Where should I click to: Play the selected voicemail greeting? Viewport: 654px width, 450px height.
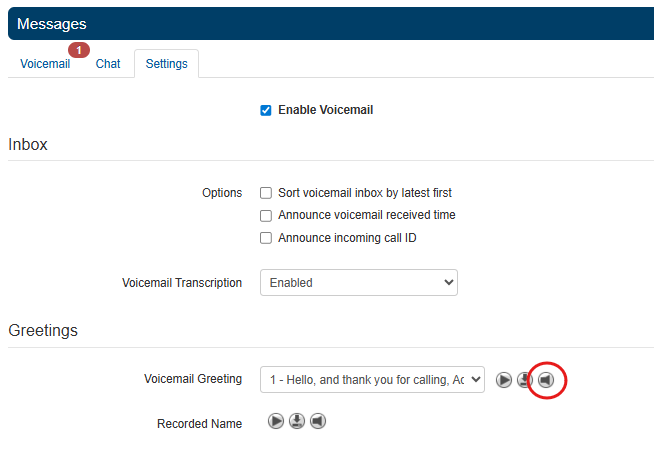pos(504,380)
